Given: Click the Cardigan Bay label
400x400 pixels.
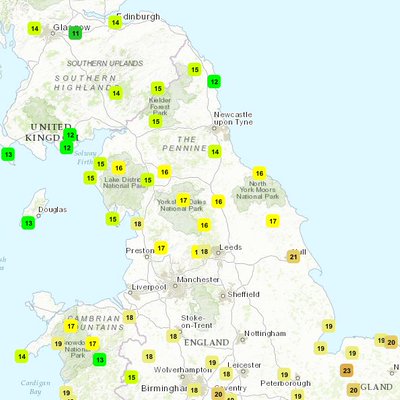Looking at the screenshot, I should (x=35, y=387).
